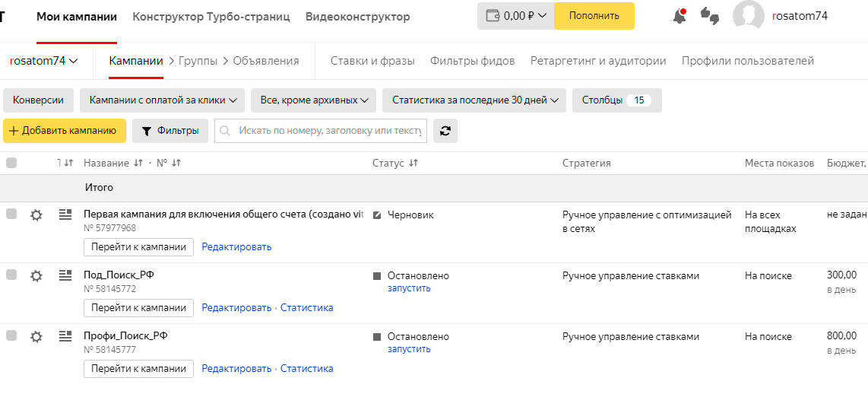Click the campaign search input field
The image size is (868, 394).
click(328, 131)
